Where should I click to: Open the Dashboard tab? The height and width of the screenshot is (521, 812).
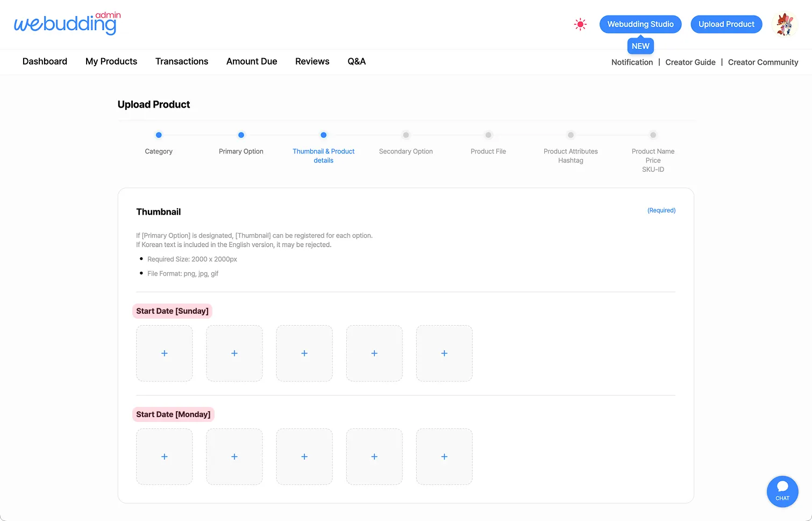tap(45, 61)
